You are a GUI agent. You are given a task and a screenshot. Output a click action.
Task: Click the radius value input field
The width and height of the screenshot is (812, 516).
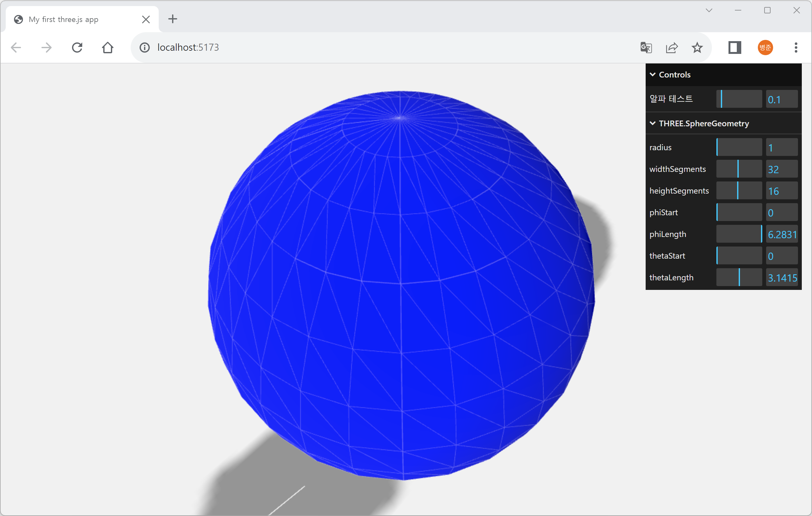pos(781,147)
